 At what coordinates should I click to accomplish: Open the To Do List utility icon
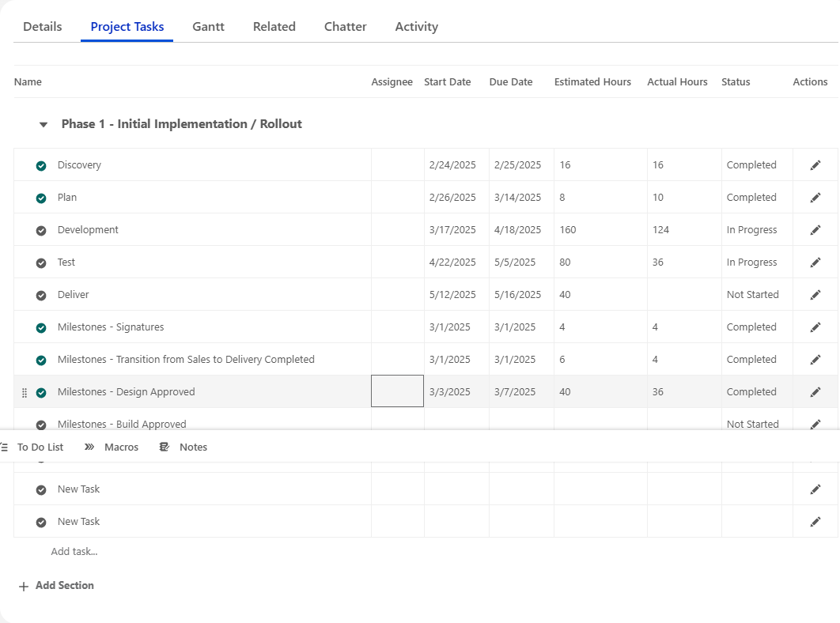coord(5,447)
